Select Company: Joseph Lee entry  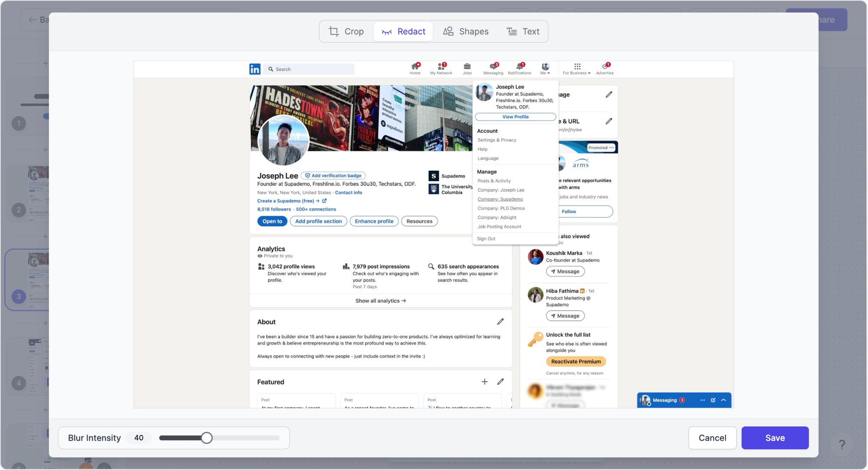(501, 190)
